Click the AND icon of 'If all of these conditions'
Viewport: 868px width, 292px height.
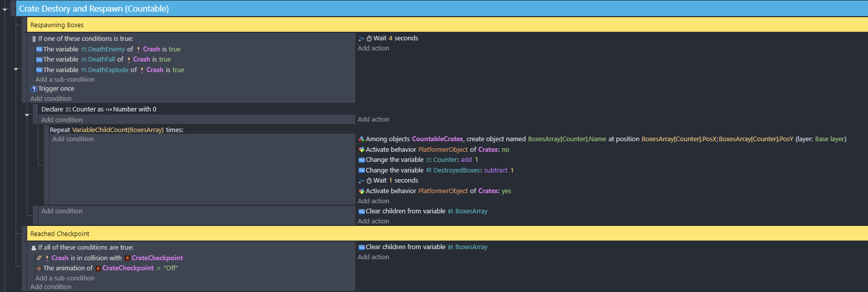click(34, 248)
